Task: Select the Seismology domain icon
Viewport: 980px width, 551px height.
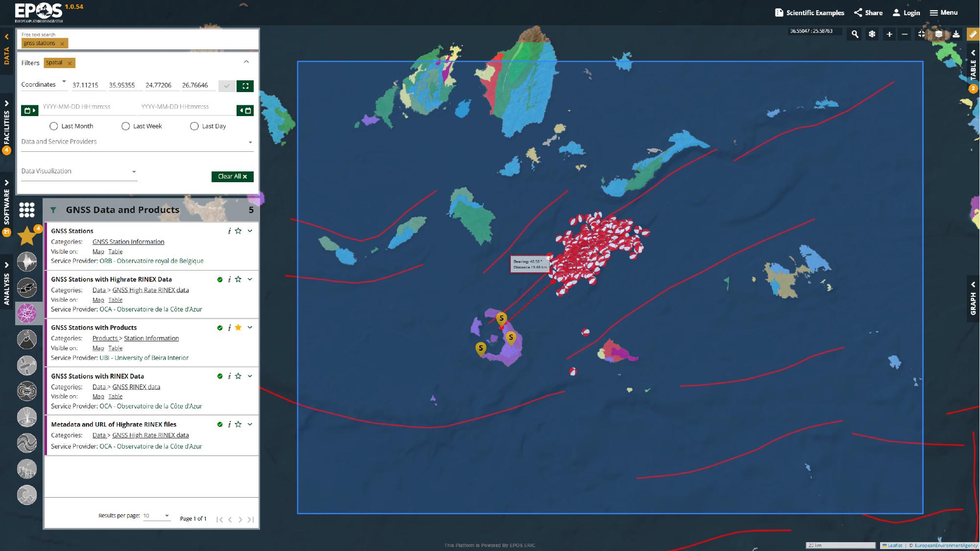Action: click(27, 262)
